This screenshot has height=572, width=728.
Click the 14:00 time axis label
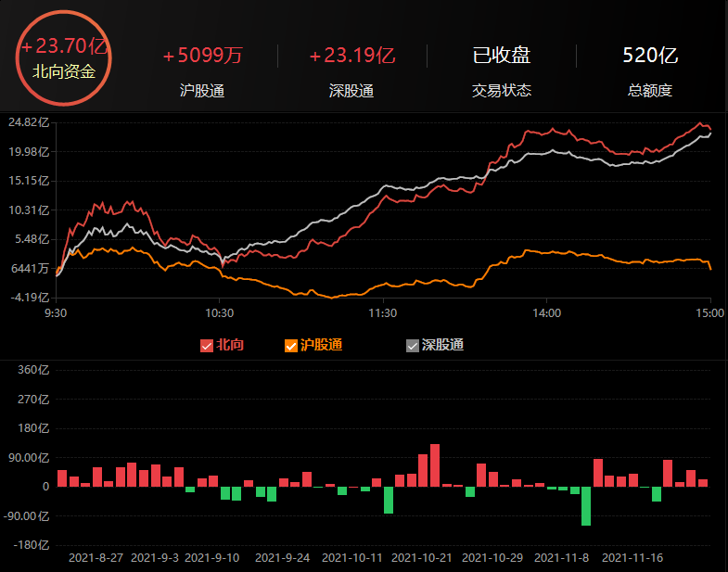click(x=546, y=313)
